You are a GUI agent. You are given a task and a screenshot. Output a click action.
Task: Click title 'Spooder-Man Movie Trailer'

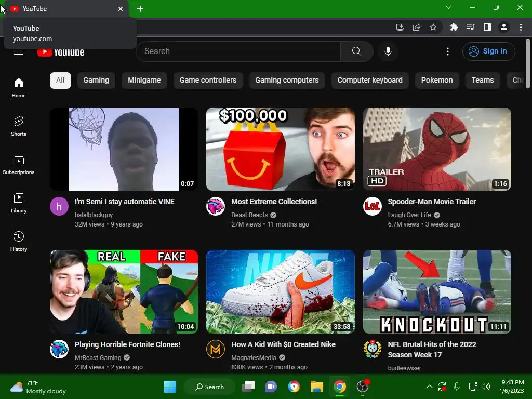[432, 202]
